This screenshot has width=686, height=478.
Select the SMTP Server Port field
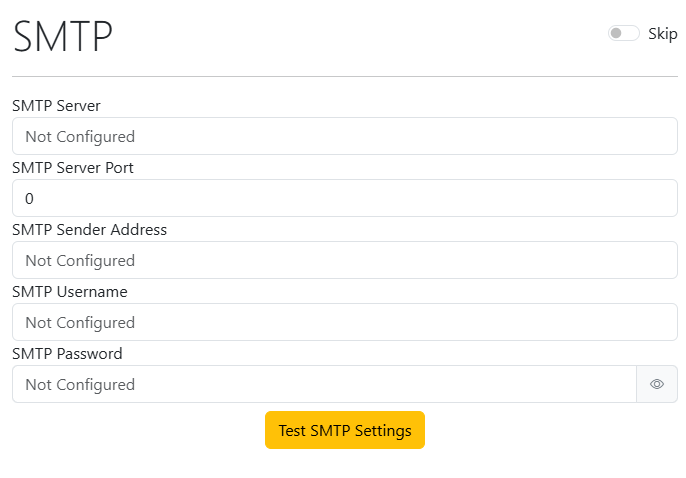344,198
